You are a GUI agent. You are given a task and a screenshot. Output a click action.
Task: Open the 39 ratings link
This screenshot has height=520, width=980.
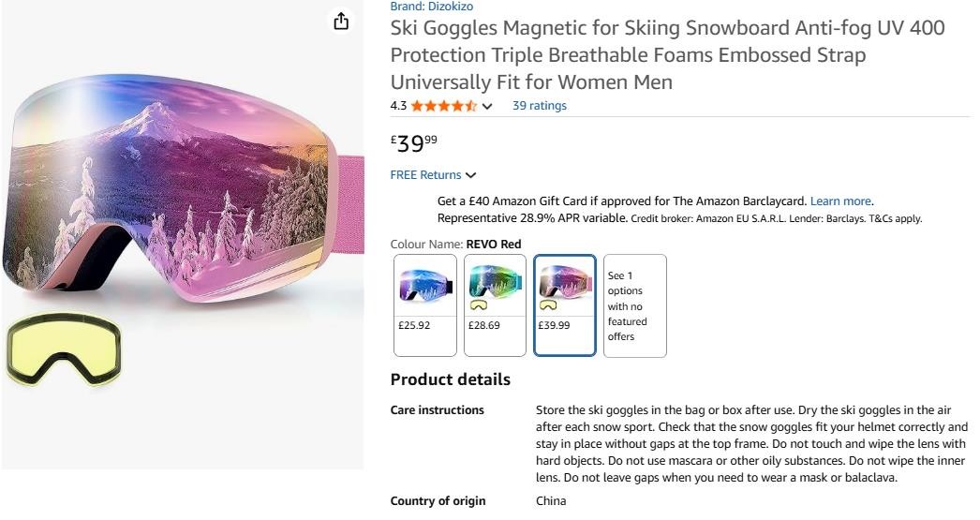click(x=539, y=106)
